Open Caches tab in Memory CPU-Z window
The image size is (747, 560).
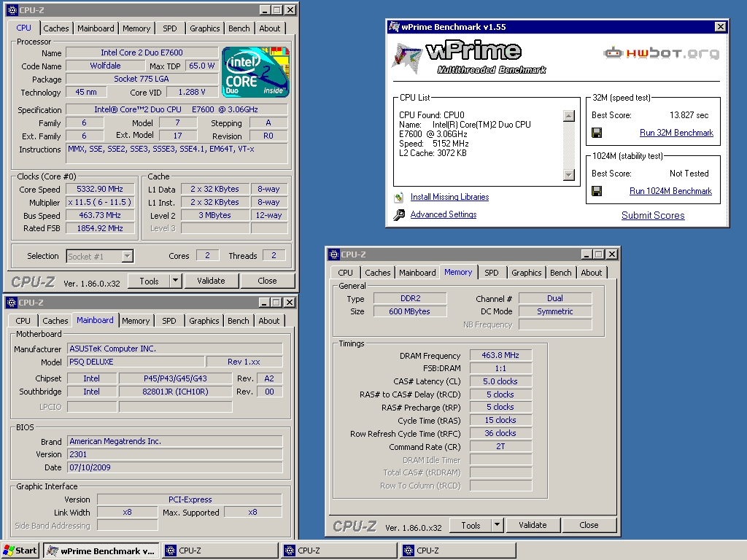click(377, 273)
